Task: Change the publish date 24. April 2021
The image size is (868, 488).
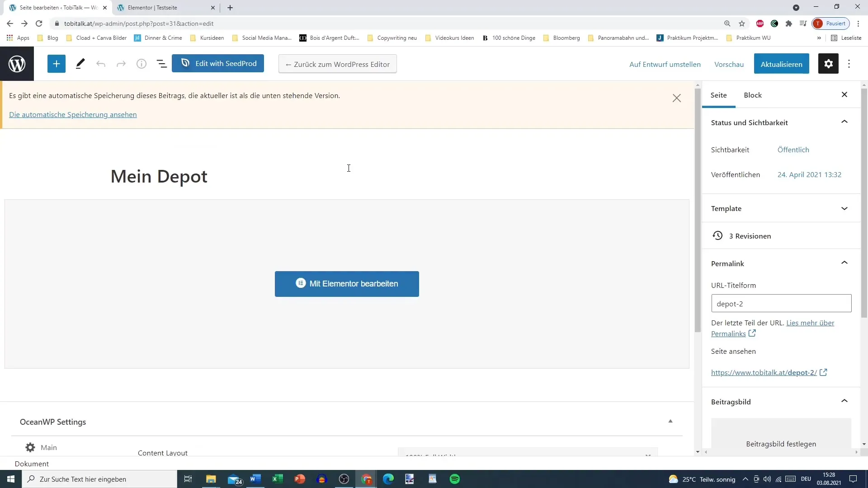Action: tap(809, 174)
